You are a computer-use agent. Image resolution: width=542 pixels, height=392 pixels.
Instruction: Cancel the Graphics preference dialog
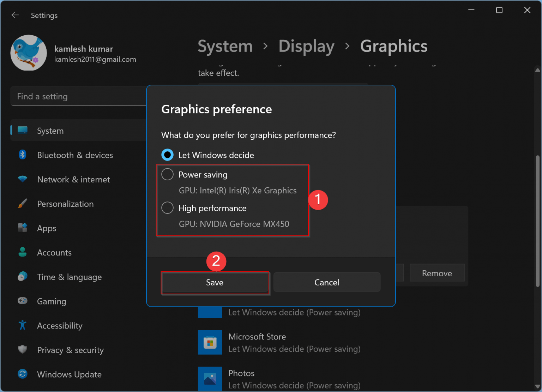[326, 282]
